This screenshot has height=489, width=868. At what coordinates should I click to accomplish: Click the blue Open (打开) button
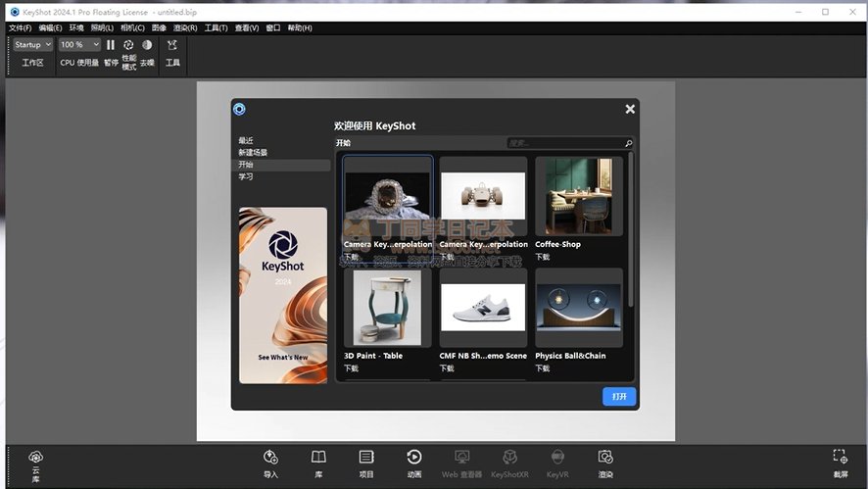(x=619, y=397)
